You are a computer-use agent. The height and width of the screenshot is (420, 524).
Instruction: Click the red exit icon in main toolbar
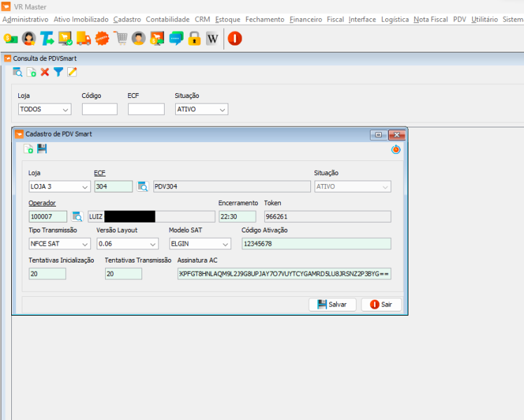235,38
